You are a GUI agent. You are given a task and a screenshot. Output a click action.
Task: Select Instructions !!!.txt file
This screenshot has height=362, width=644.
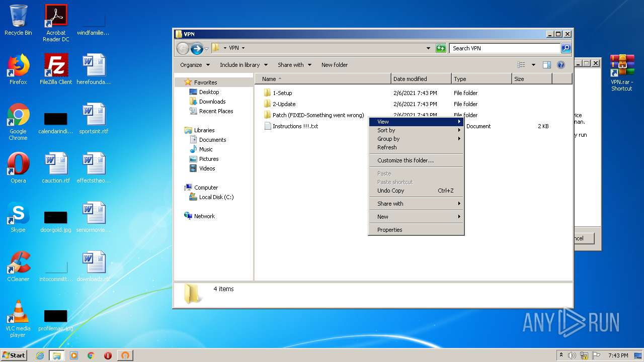tap(291, 126)
